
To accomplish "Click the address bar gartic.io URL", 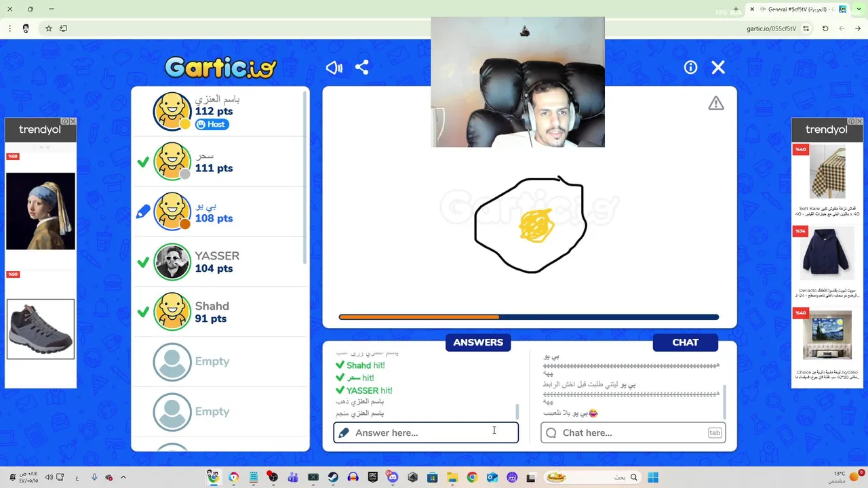I will coord(771,28).
